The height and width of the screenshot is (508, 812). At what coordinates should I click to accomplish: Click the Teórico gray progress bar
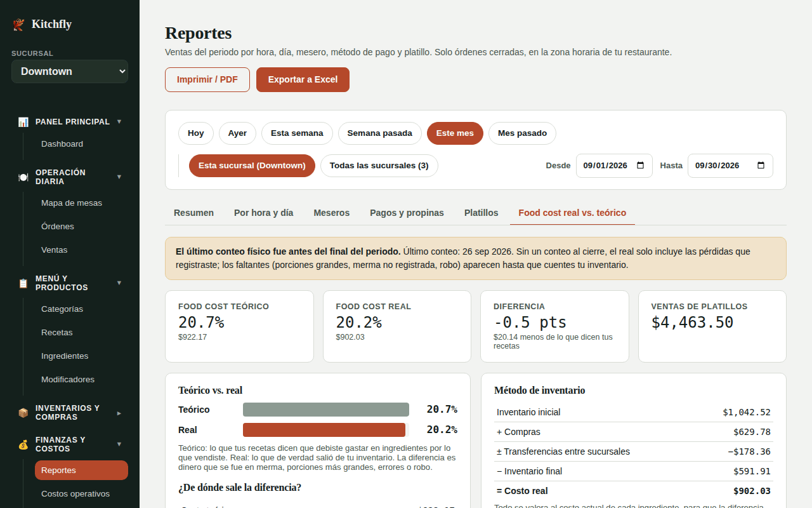click(x=326, y=410)
